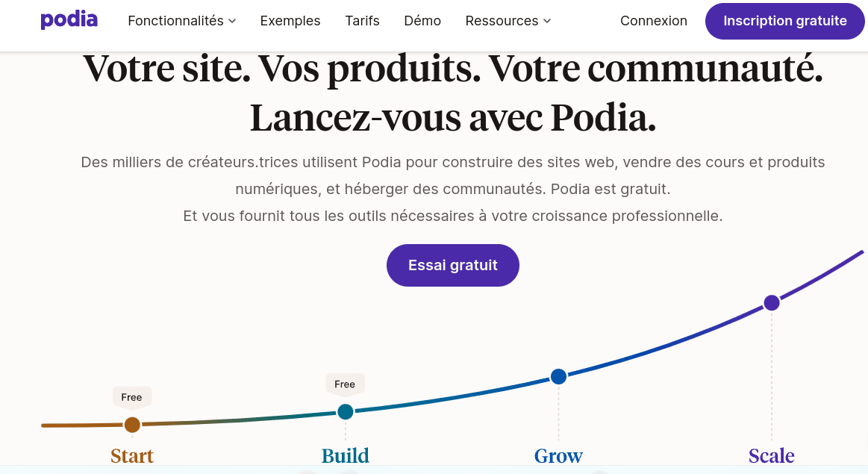Click the Free badge above the Start dot
868x474 pixels.
click(132, 397)
